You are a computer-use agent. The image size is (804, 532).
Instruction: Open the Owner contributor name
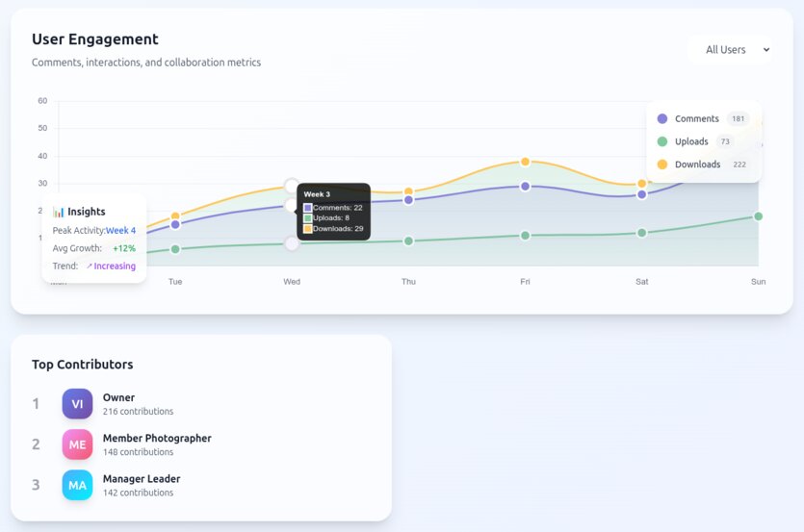pos(119,397)
